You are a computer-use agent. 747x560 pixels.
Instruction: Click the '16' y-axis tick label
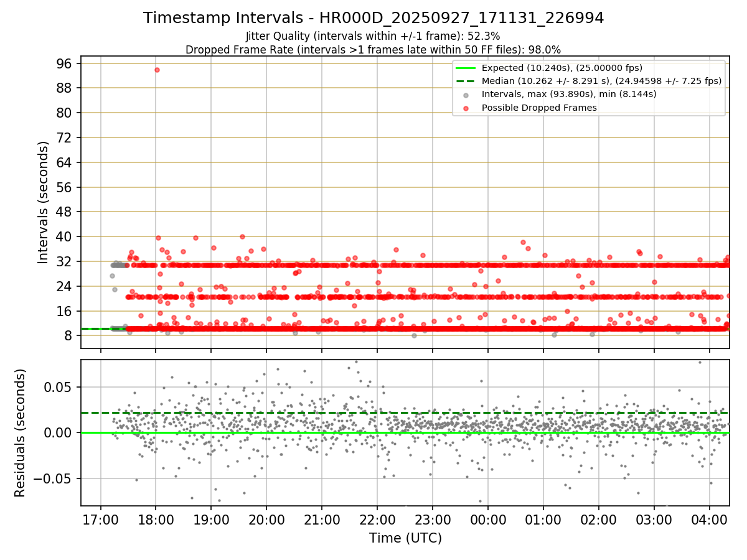pos(64,311)
